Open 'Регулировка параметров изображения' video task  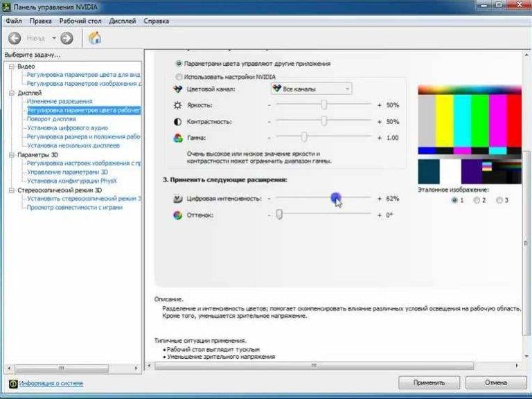(84, 83)
